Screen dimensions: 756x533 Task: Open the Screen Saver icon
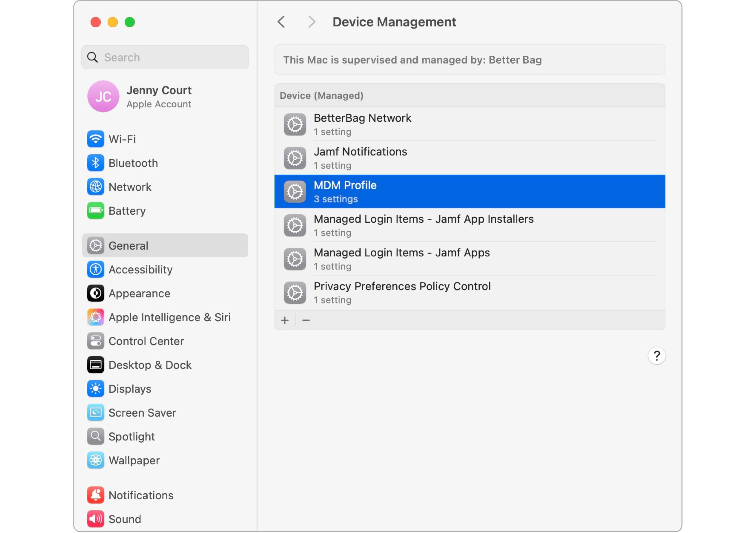click(95, 412)
